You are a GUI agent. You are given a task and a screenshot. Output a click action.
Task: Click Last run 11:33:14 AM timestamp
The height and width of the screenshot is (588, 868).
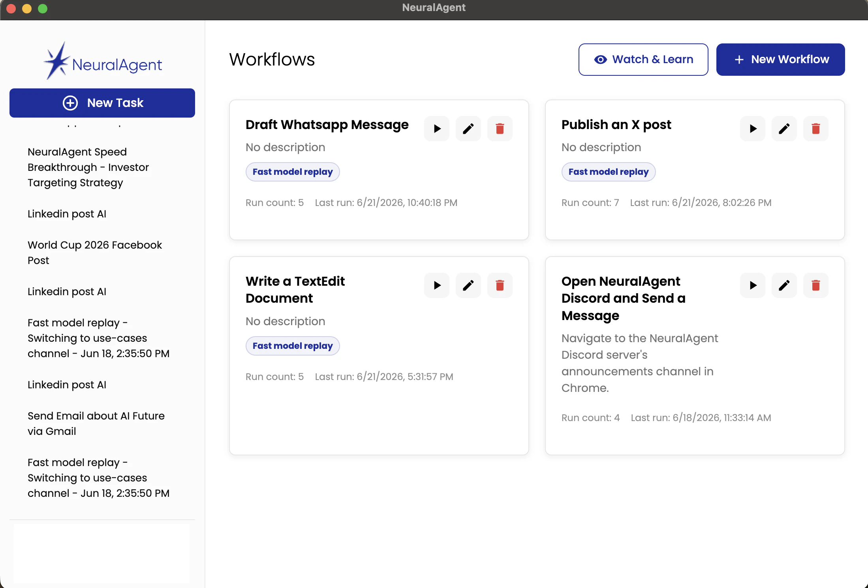pyautogui.click(x=701, y=418)
